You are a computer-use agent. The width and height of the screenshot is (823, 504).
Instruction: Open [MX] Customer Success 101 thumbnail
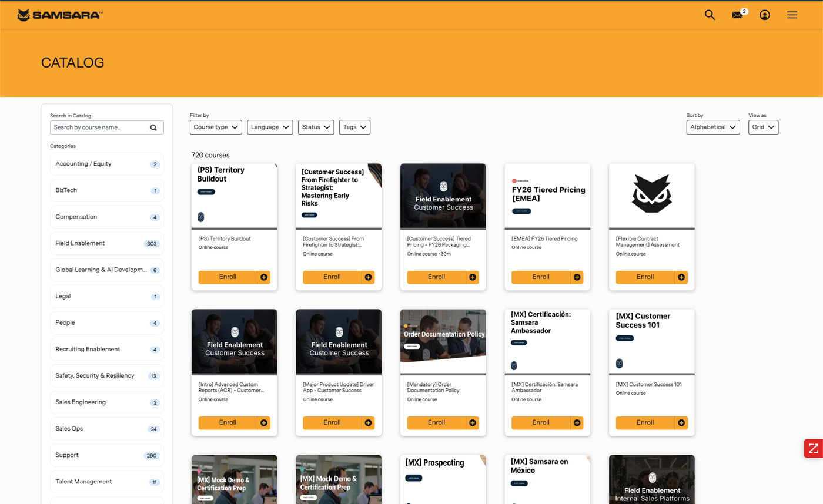[x=652, y=342]
